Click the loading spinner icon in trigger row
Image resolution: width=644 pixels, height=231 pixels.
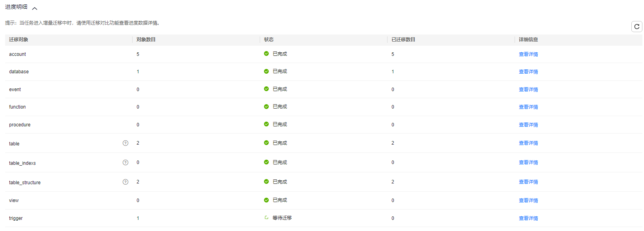[266, 218]
